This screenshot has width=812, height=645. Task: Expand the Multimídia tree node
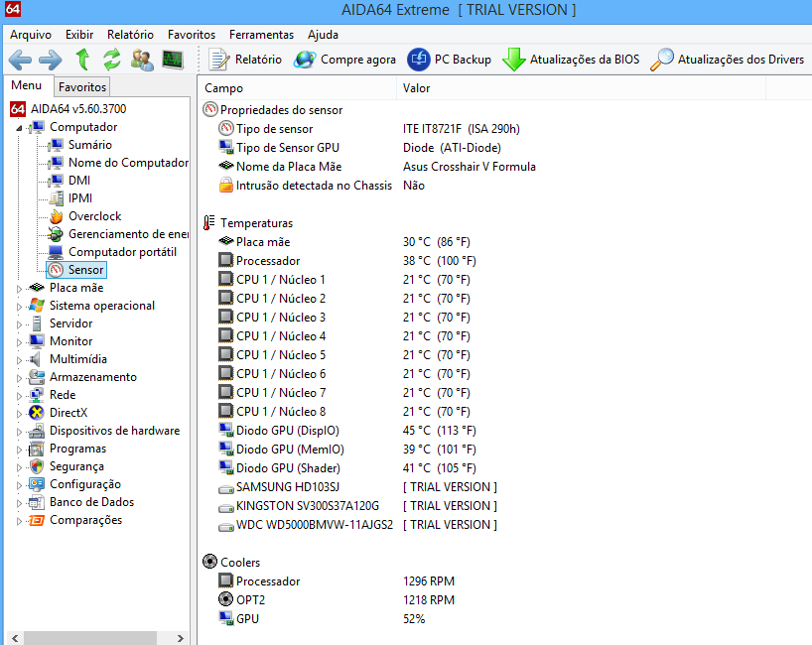(19, 360)
